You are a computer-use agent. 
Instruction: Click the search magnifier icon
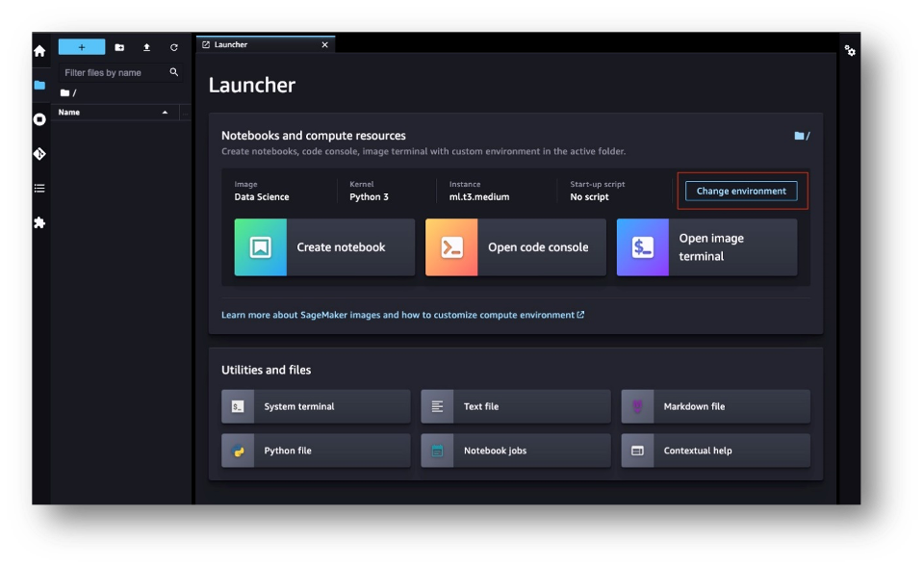(x=174, y=72)
